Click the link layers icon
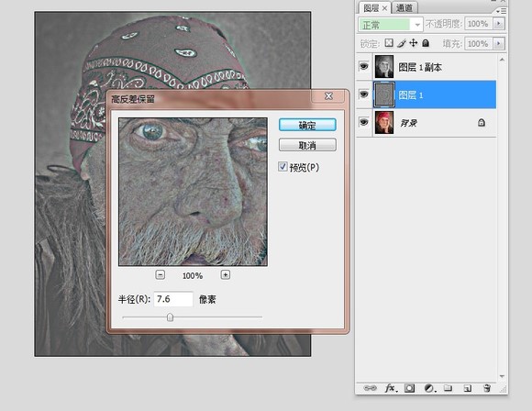532x411 pixels. (370, 387)
